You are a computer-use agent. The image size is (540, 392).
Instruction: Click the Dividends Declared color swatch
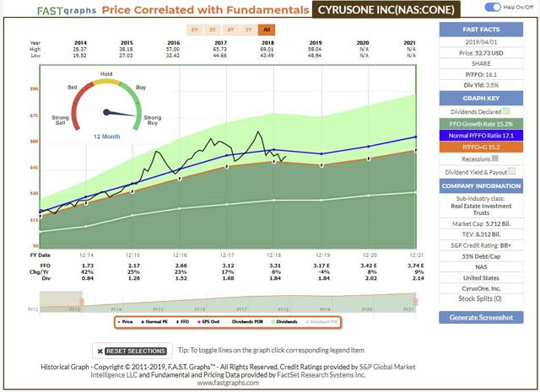[506, 111]
